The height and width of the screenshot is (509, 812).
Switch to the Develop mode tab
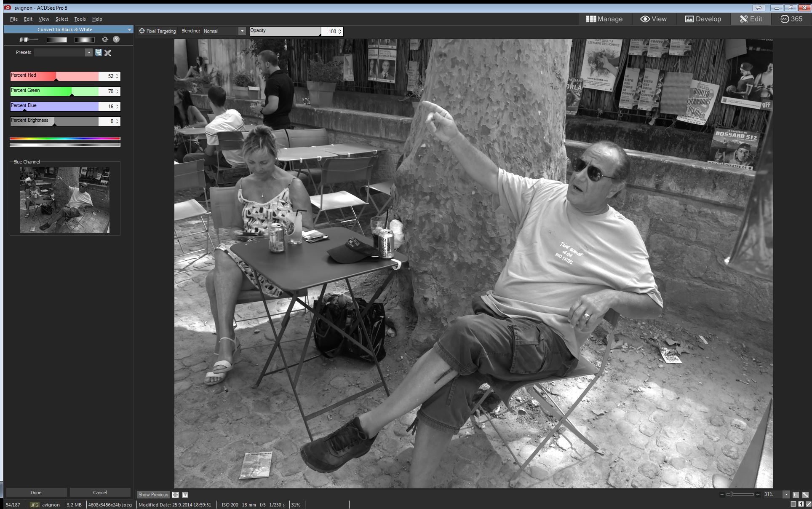[x=703, y=19]
